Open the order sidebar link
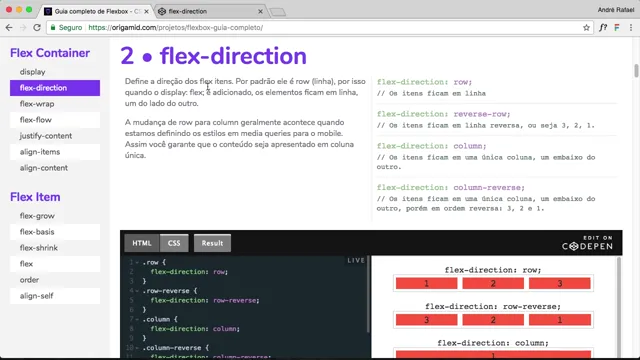This screenshot has width=640, height=360. [55, 280]
